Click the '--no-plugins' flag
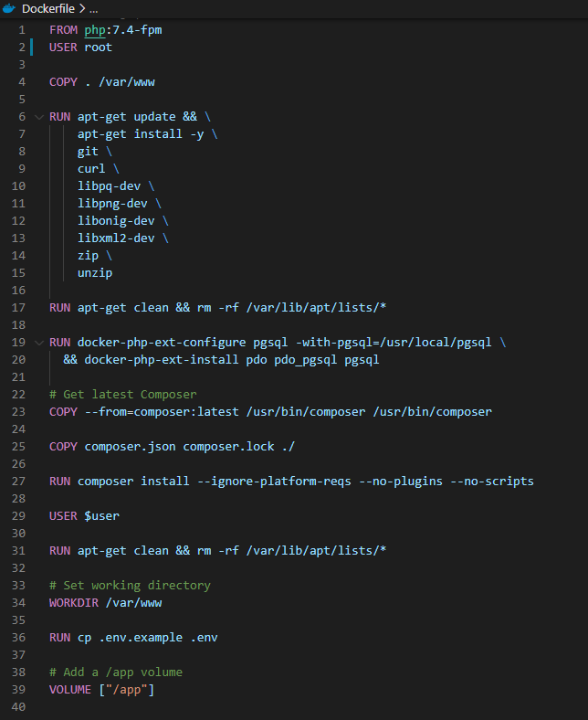588x720 pixels. click(401, 482)
